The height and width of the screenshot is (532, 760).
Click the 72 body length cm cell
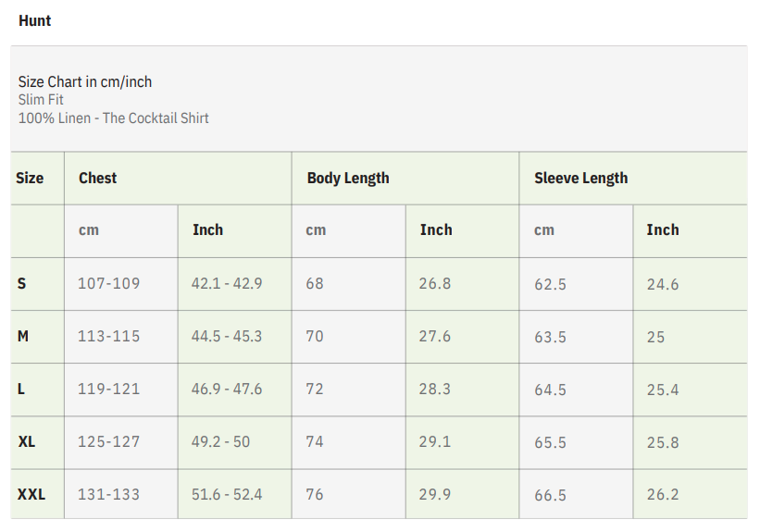(315, 389)
